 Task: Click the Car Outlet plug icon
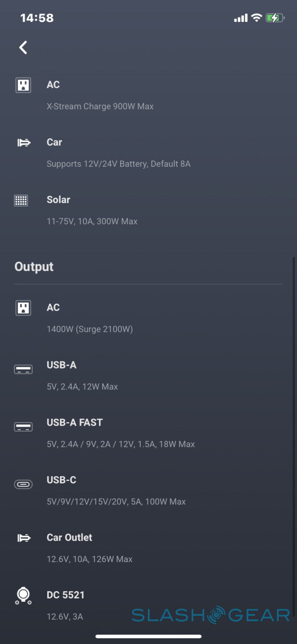(x=24, y=538)
